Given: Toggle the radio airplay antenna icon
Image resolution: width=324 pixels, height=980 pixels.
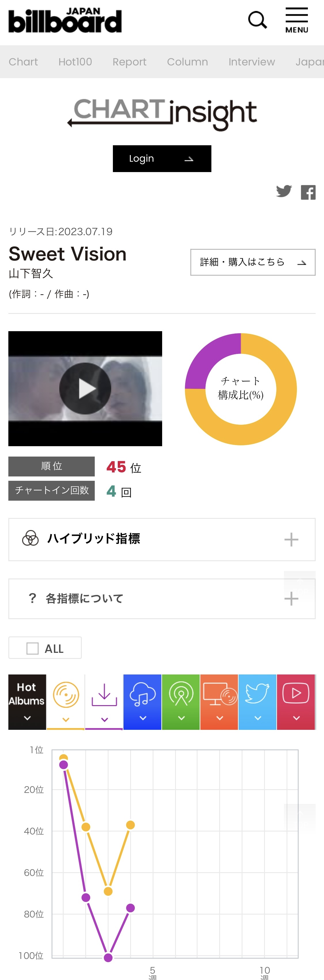Looking at the screenshot, I should point(181,702).
